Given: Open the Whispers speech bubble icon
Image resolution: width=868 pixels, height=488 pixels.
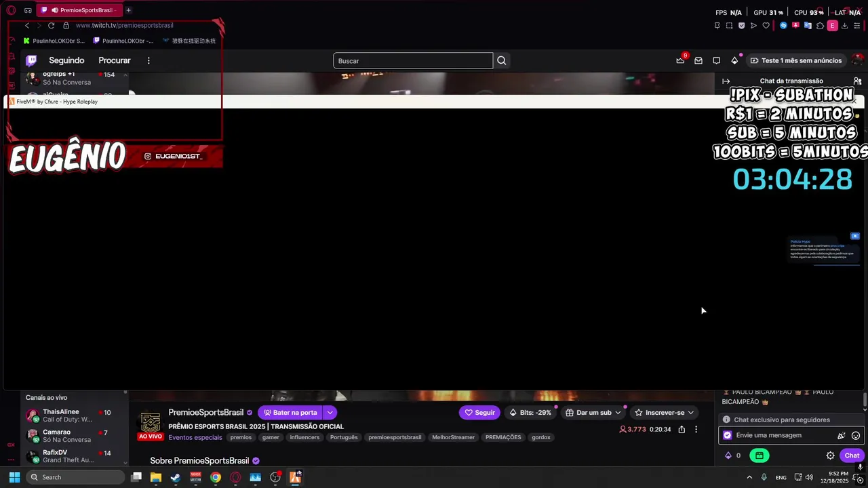Looking at the screenshot, I should point(716,60).
